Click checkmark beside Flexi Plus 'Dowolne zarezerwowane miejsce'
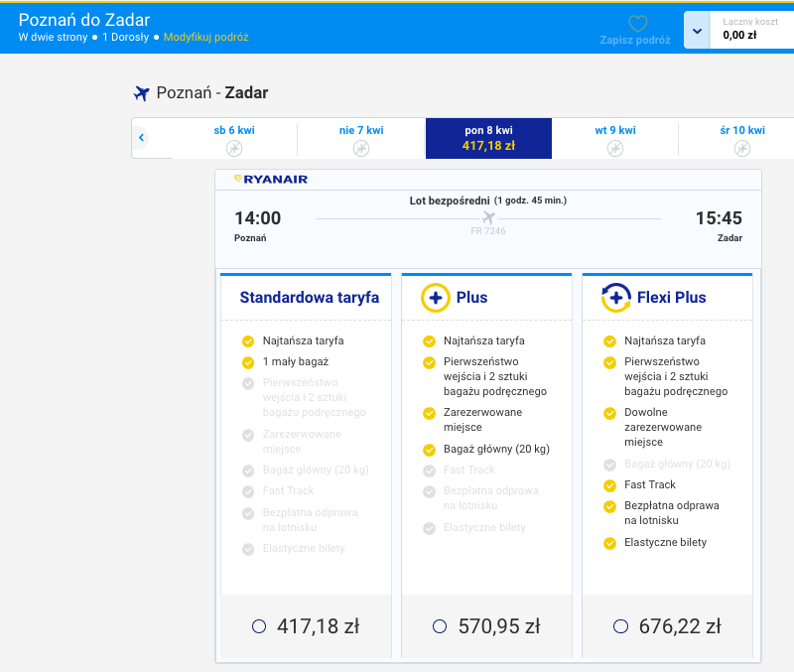Screen dimensions: 794x672 click(609, 413)
